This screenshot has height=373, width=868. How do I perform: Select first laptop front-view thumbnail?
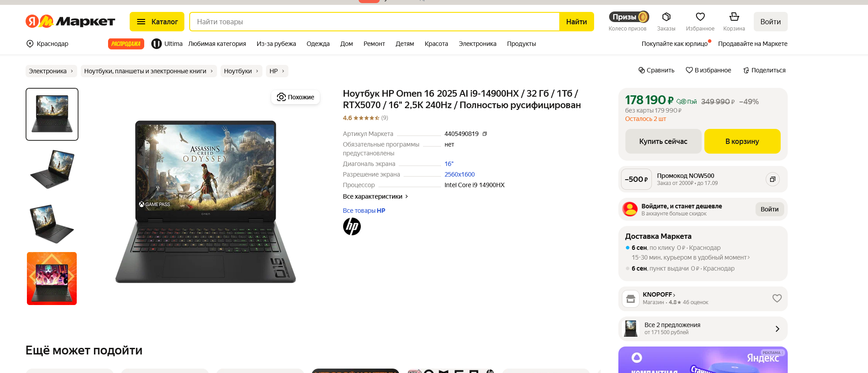(52, 114)
